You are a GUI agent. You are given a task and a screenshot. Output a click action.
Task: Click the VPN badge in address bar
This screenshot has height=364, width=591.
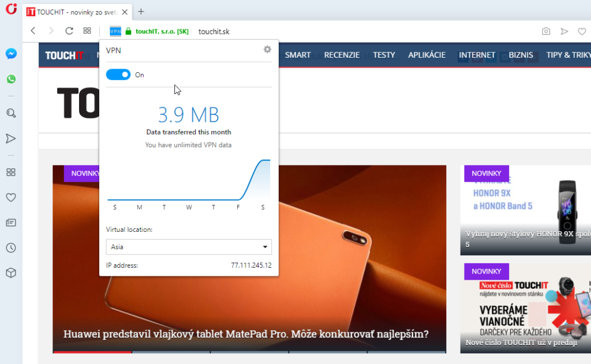point(115,31)
